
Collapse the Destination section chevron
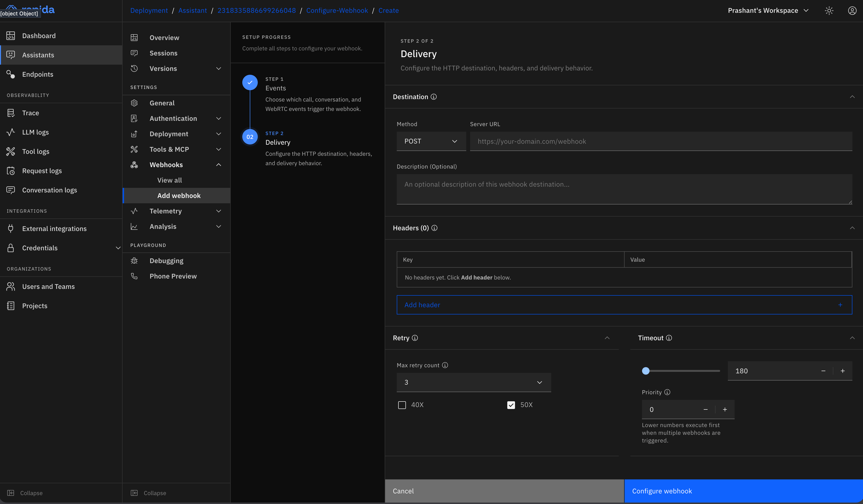852,97
